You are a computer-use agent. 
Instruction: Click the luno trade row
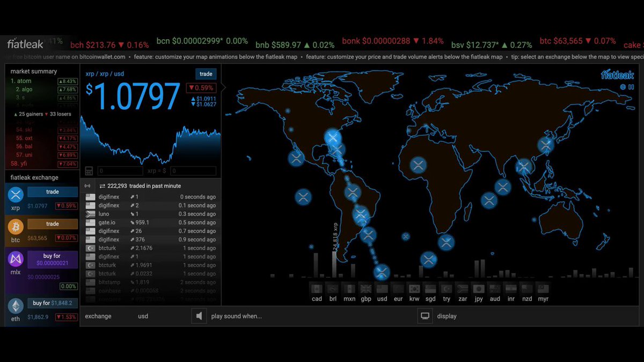click(150, 214)
